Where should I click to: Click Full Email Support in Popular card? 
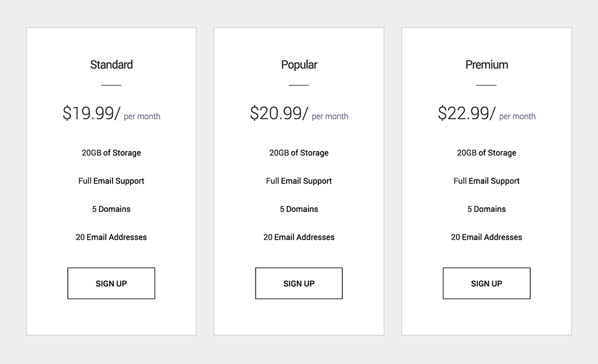[x=299, y=181]
